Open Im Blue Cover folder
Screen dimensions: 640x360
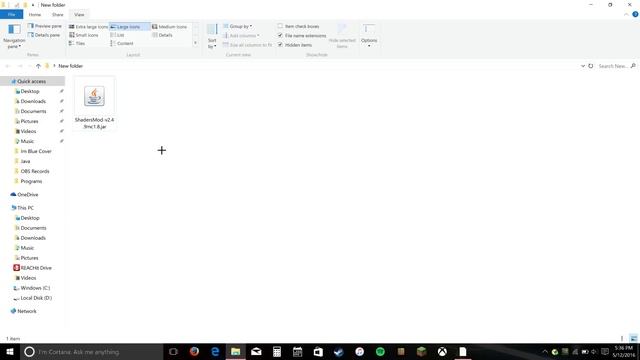coord(36,151)
